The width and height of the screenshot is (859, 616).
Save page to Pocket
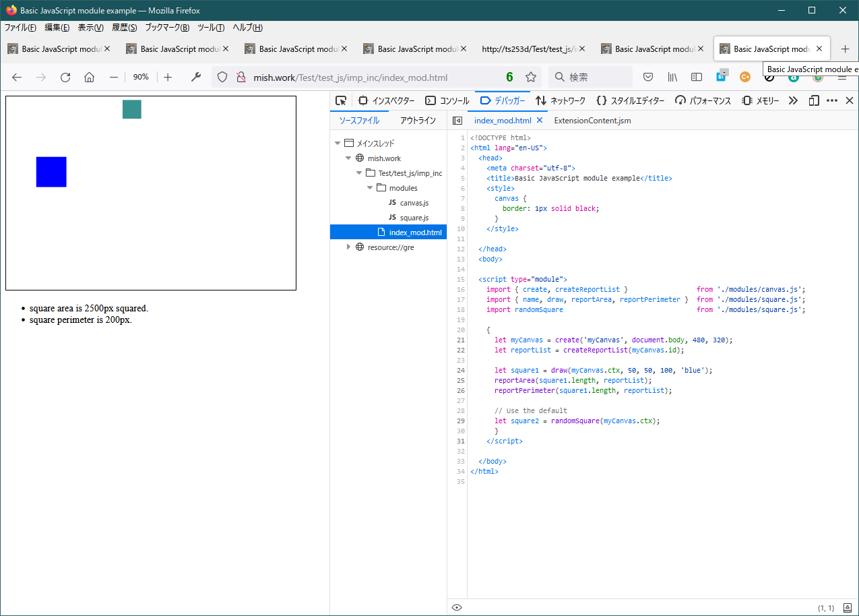[x=648, y=77]
